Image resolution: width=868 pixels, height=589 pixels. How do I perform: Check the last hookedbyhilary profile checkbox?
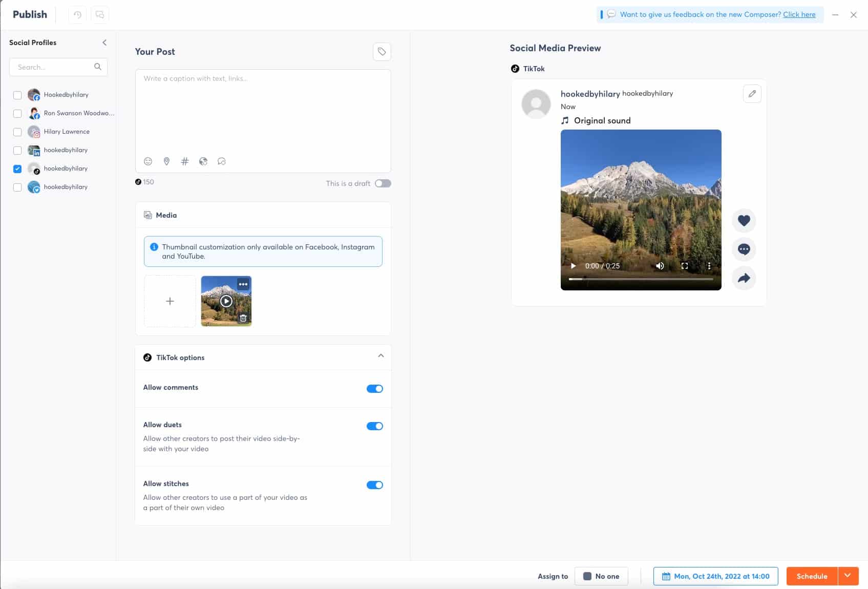[17, 187]
